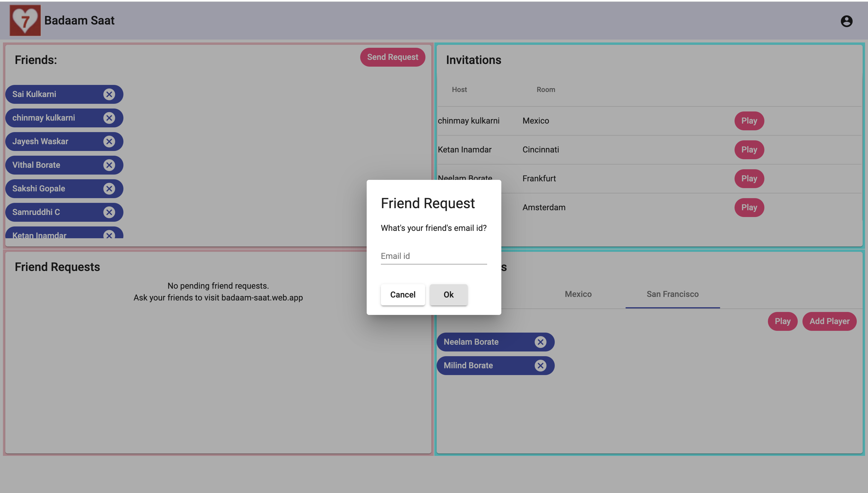Play the Amsterdam invitation
868x493 pixels.
[x=749, y=208]
